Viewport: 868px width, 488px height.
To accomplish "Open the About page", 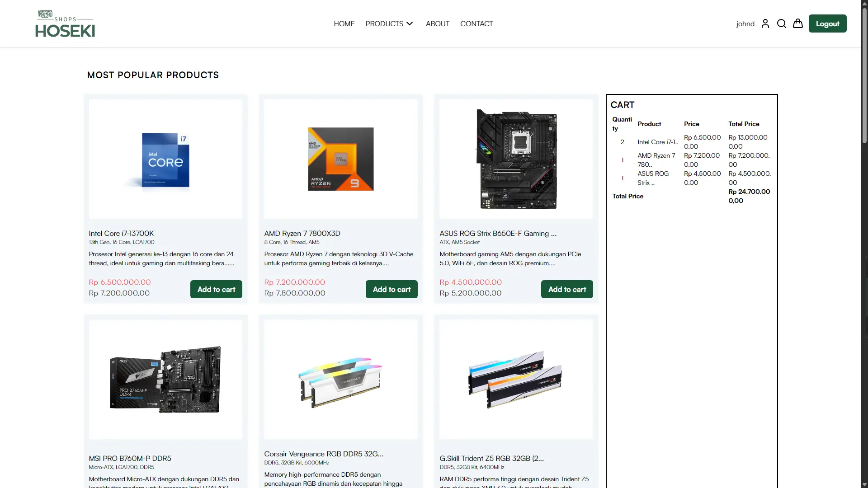I will pos(438,23).
